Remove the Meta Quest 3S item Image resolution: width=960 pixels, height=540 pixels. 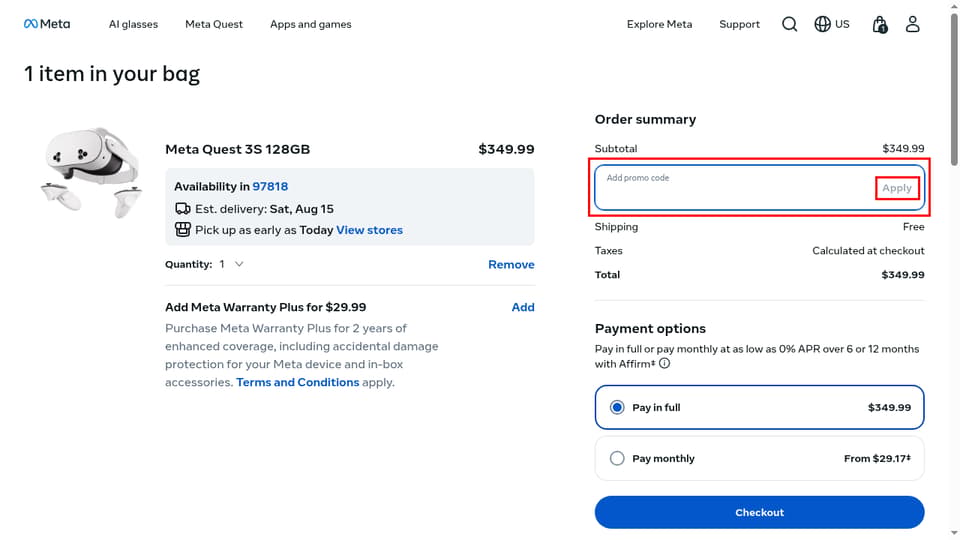pos(511,264)
